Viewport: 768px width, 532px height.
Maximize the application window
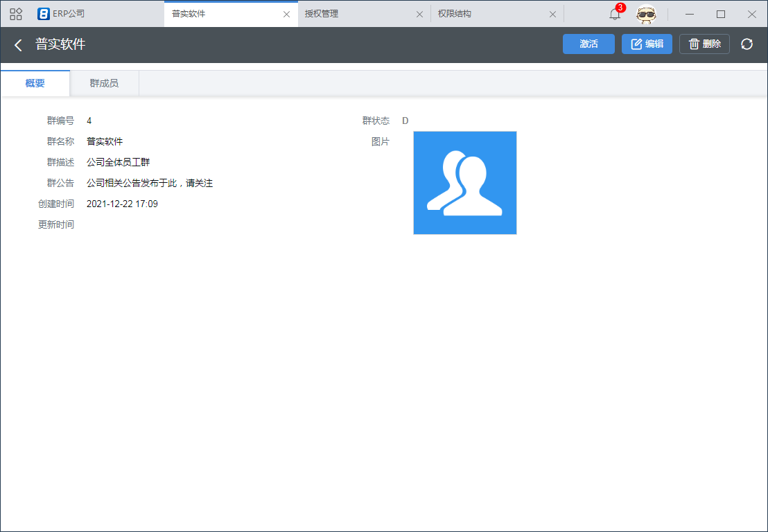[x=720, y=14]
